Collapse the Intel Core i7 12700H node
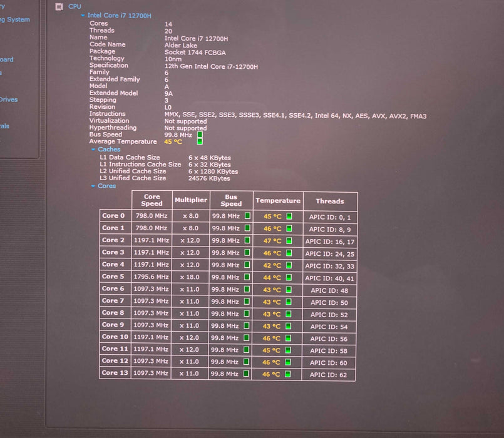Screen dimensions: 504x438 83,15
